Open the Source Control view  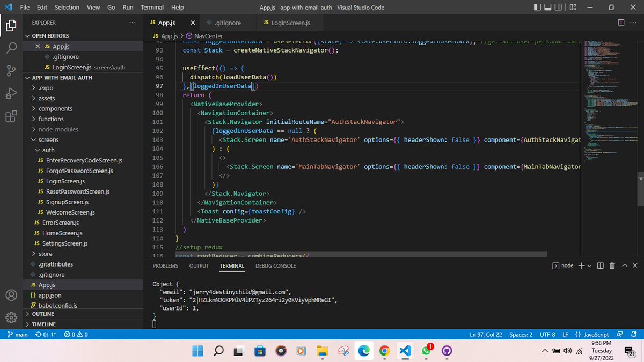[12, 71]
